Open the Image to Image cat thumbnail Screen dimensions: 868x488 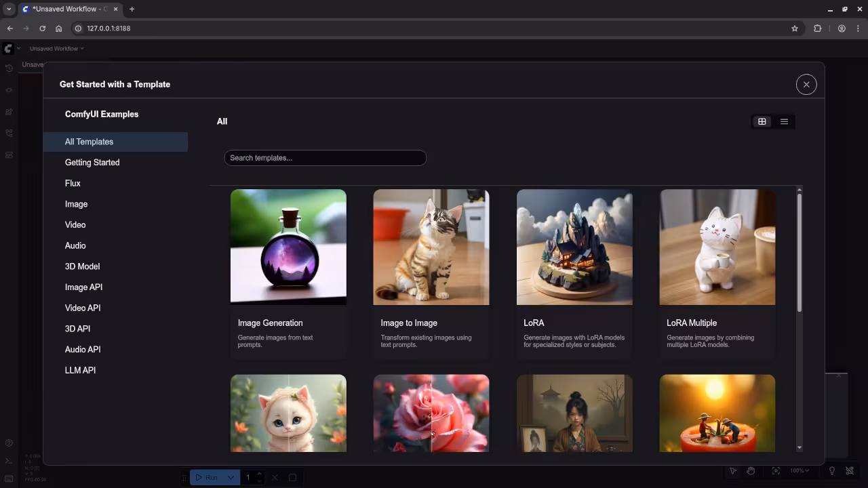[x=431, y=247]
